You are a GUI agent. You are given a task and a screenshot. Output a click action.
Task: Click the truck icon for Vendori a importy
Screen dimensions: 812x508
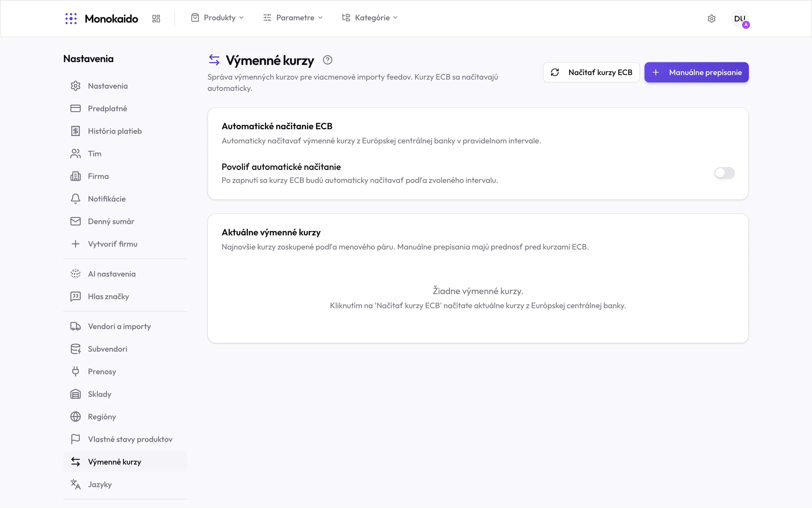[x=76, y=326]
